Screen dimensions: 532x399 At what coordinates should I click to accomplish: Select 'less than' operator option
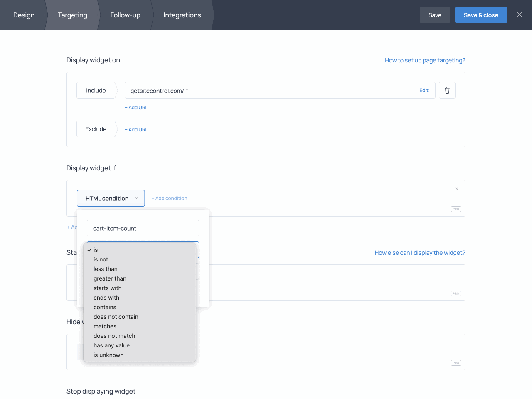click(105, 269)
